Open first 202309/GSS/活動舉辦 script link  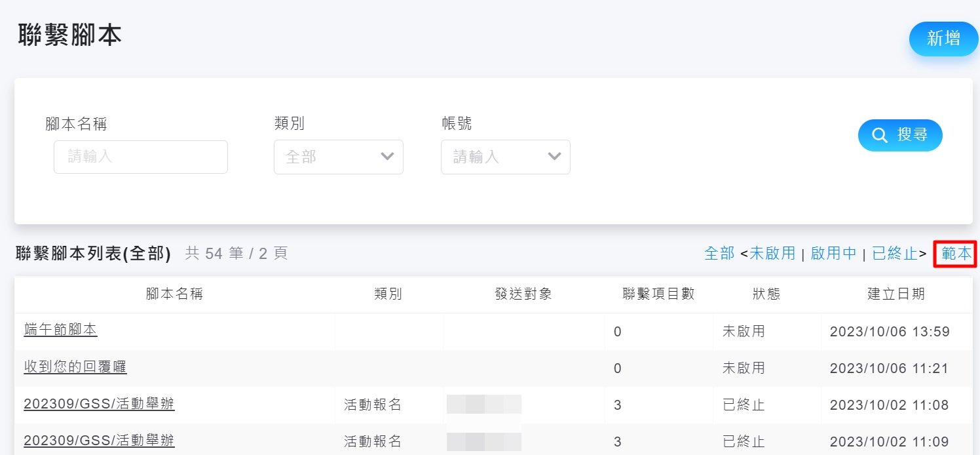click(x=99, y=404)
